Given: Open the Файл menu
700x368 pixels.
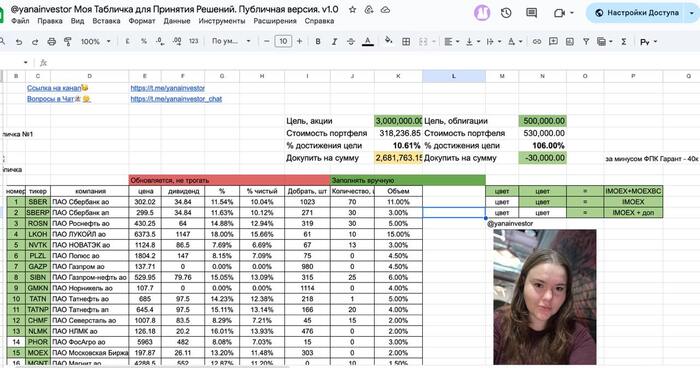Looking at the screenshot, I should point(20,21).
